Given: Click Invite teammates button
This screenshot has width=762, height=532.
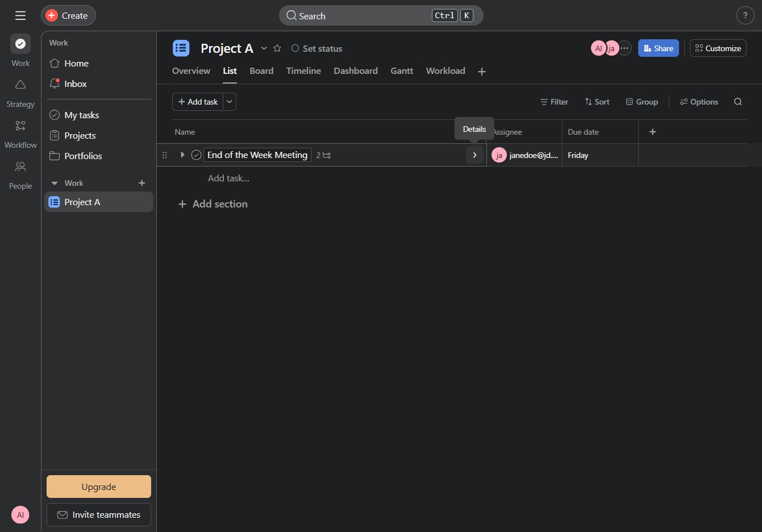Looking at the screenshot, I should point(99,514).
